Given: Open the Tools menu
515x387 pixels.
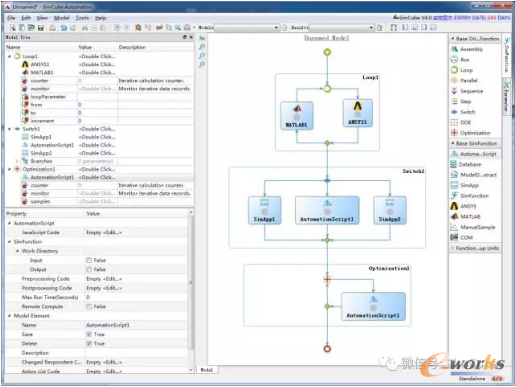Looking at the screenshot, I should tap(82, 18).
